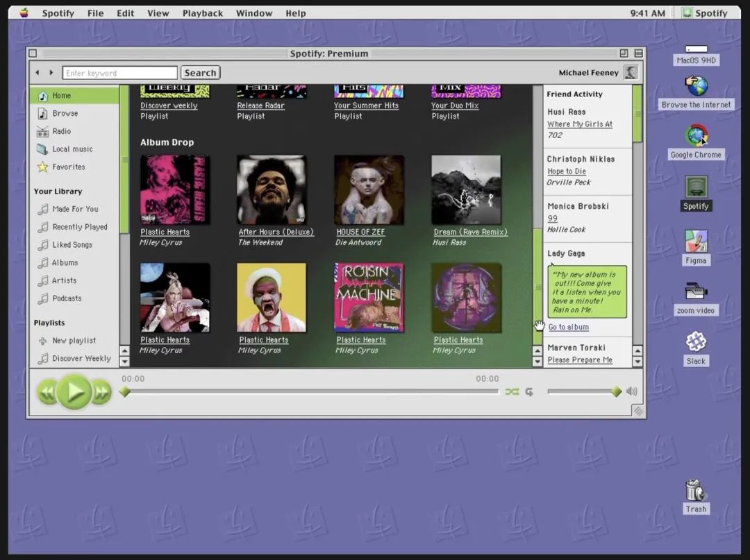This screenshot has height=560, width=750.
Task: Select Local music in the sidebar
Action: coord(72,149)
